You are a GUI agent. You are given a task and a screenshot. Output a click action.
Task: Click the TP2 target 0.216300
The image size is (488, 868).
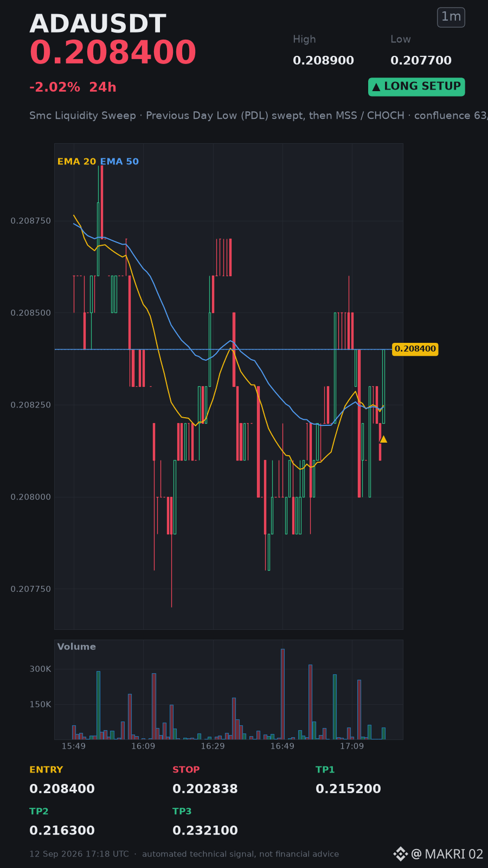point(62,831)
